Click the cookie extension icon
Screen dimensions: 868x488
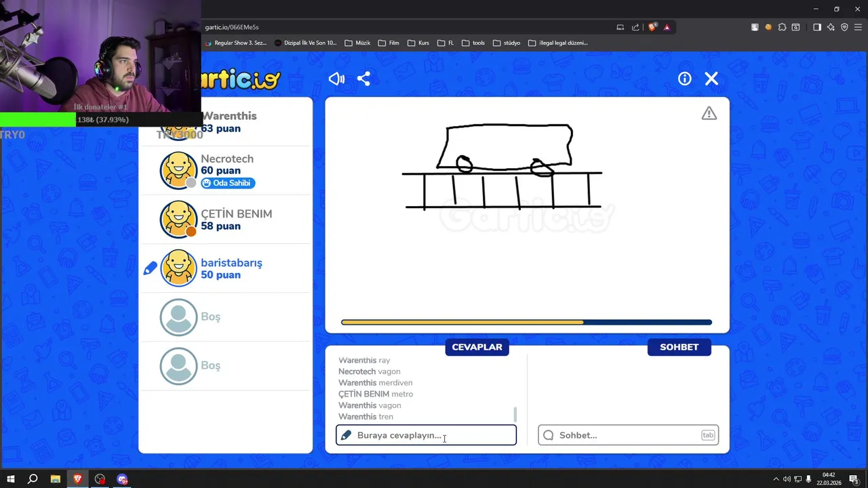coord(768,27)
